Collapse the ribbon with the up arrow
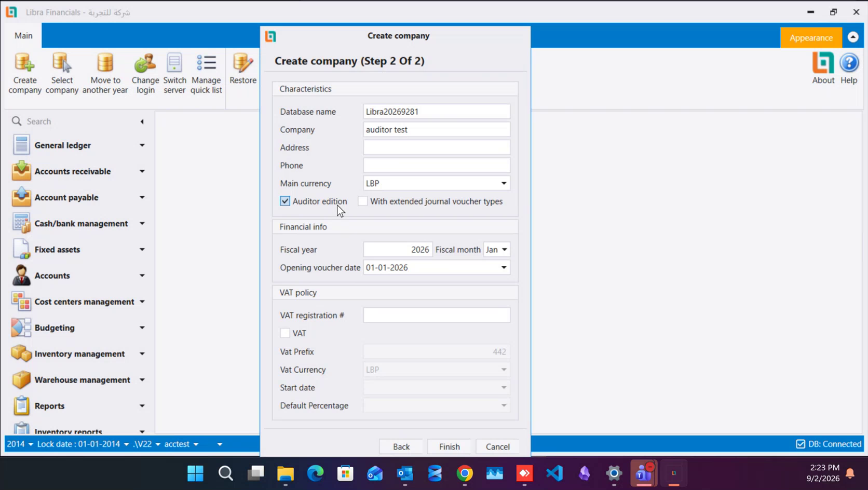 click(x=853, y=37)
